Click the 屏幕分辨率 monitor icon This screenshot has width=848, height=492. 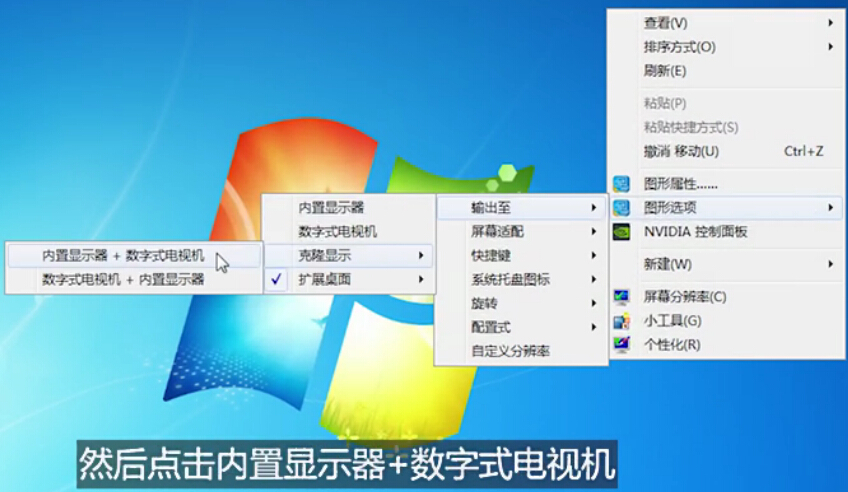(x=622, y=297)
